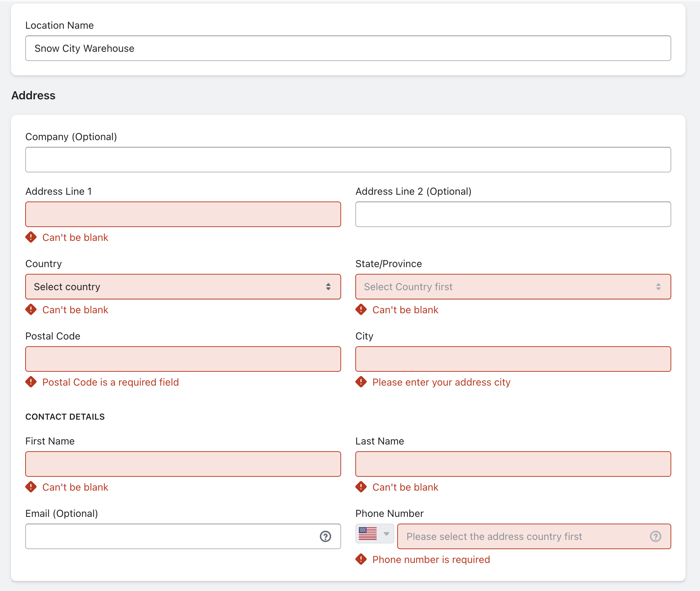Click the CONTACT DETAILS heading
The image size is (700, 591).
pos(65,416)
